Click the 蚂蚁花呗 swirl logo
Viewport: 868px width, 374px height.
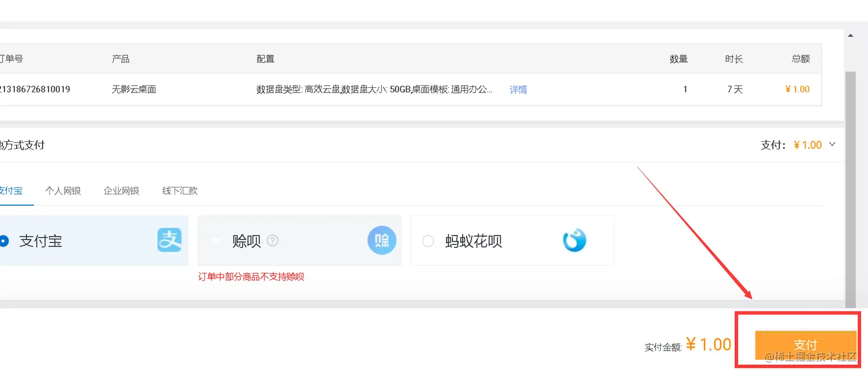(x=575, y=240)
